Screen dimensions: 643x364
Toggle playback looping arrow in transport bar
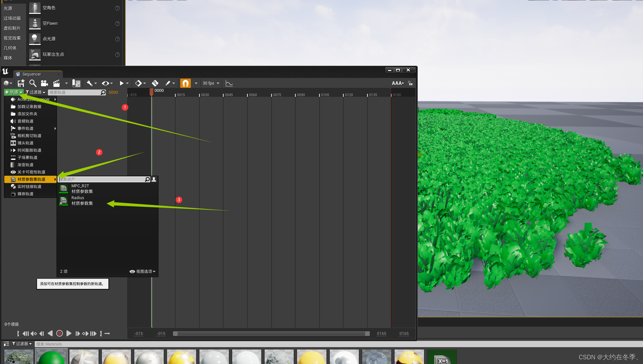[x=107, y=334]
